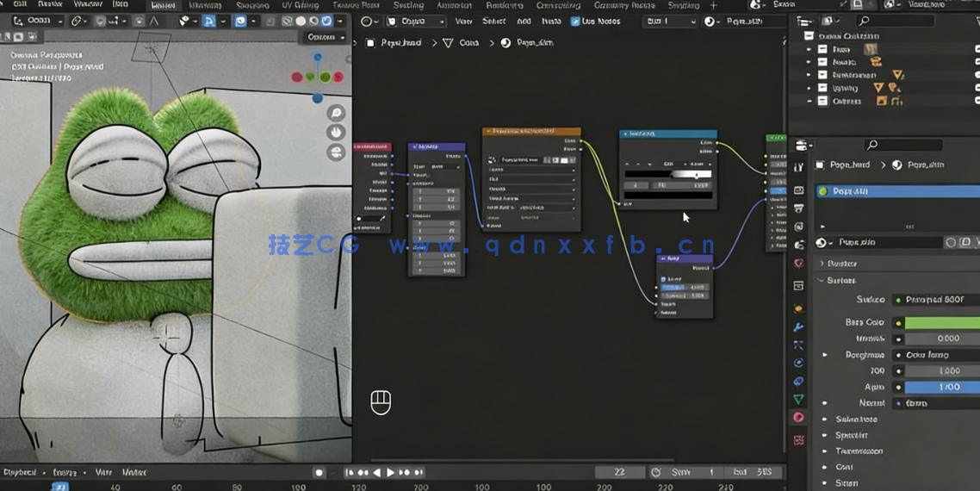Open the World properties tab
Screen dimensions: 980x491
pos(799,264)
